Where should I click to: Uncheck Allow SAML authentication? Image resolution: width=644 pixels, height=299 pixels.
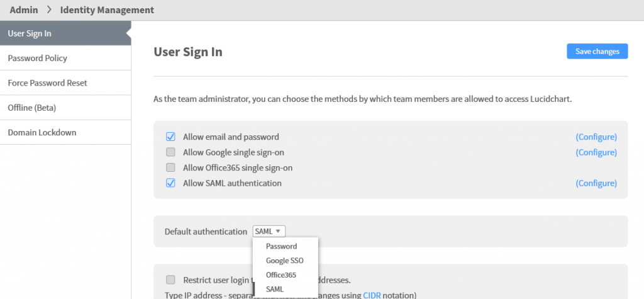pos(170,183)
